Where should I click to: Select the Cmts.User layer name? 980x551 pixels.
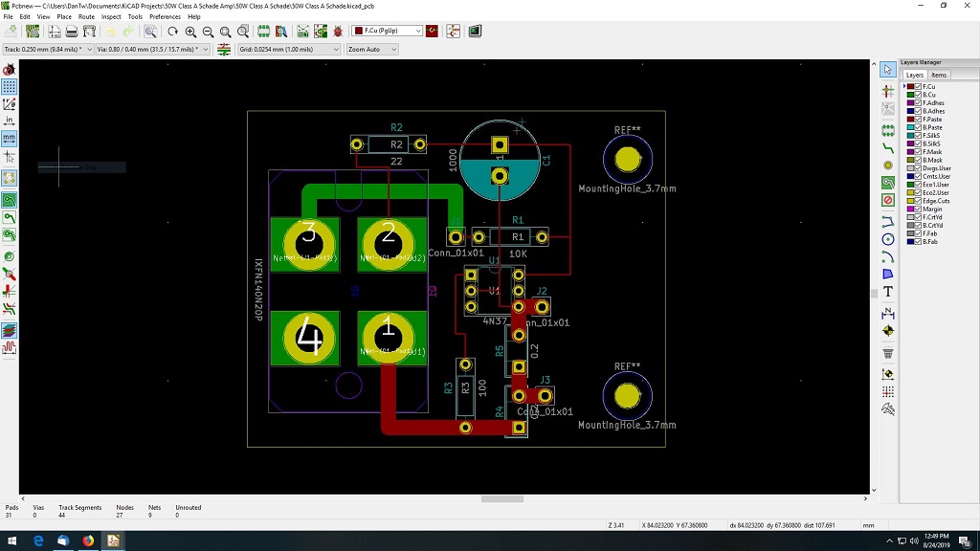click(936, 177)
